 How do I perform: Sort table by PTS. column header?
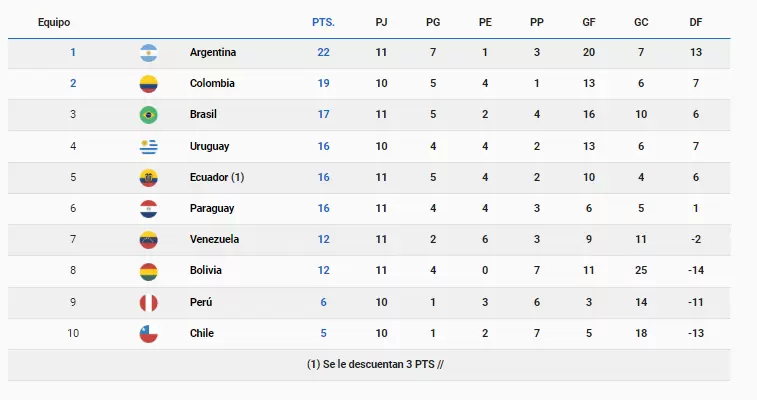tap(323, 22)
